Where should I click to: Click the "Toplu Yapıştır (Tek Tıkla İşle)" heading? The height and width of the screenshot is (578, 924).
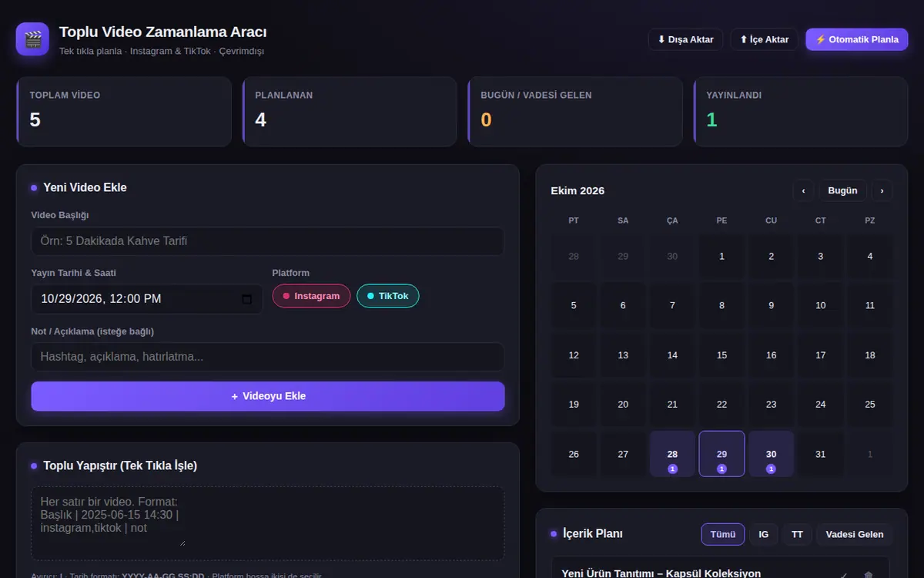[120, 465]
